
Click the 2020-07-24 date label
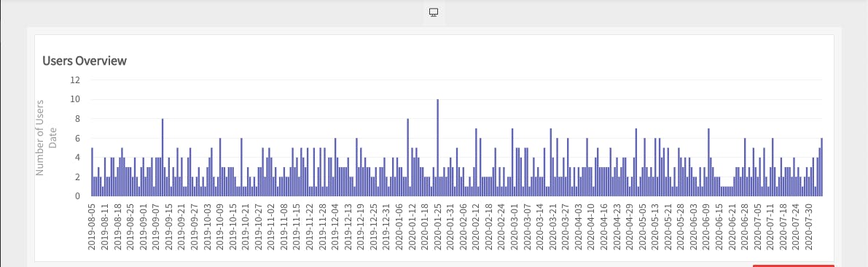pyautogui.click(x=795, y=227)
